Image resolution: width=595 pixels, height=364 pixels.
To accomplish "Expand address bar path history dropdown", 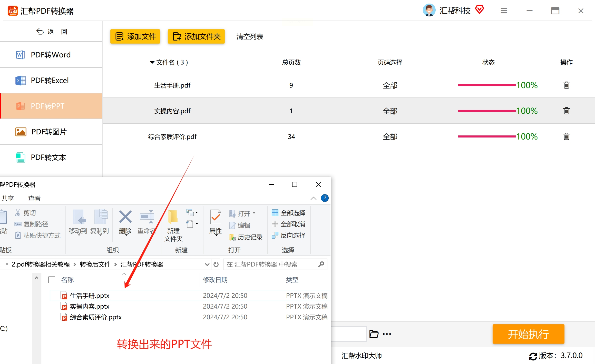I will coord(207,264).
